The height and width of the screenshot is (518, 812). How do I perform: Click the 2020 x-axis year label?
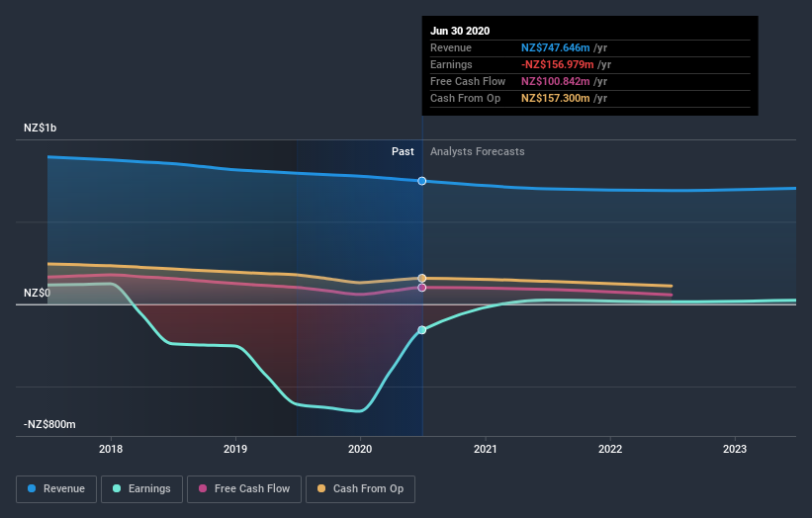360,449
